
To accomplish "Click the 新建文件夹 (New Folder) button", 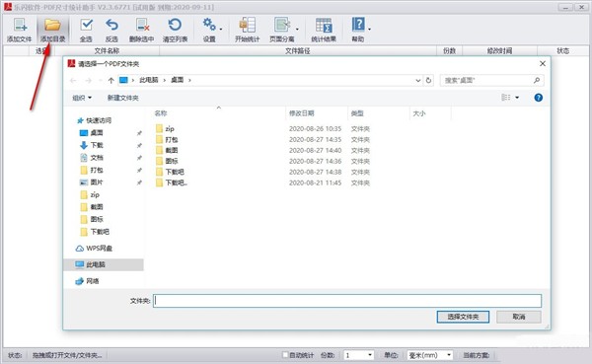I will pyautogui.click(x=122, y=98).
